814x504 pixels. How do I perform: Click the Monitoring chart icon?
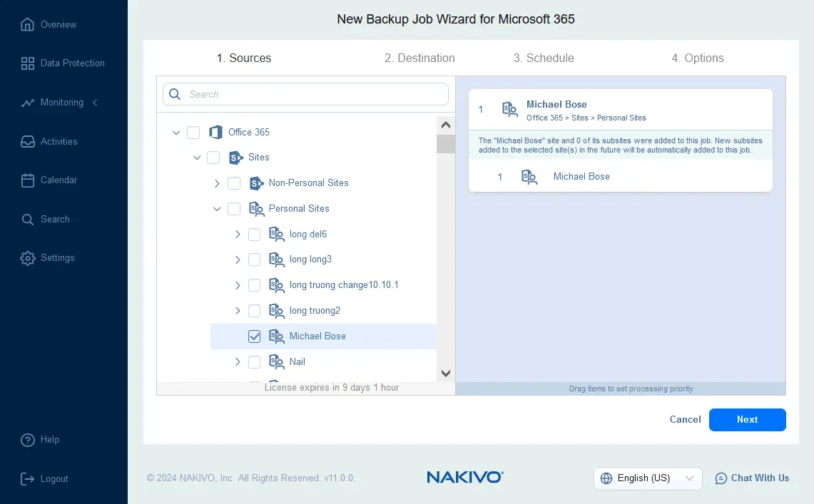pyautogui.click(x=28, y=103)
